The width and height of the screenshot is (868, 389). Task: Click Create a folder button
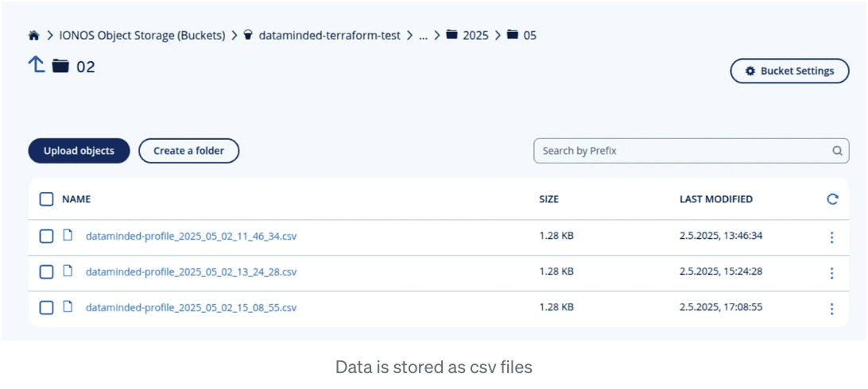coord(188,151)
